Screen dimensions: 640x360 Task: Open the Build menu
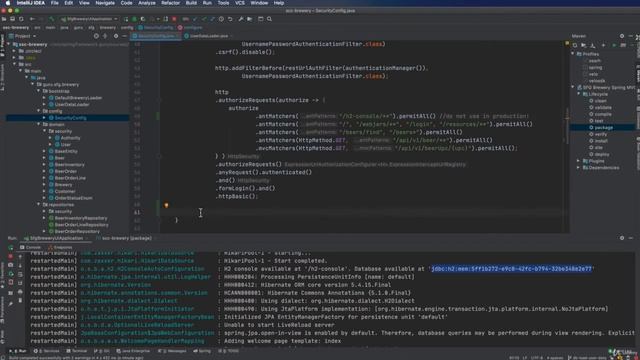pos(191,3)
